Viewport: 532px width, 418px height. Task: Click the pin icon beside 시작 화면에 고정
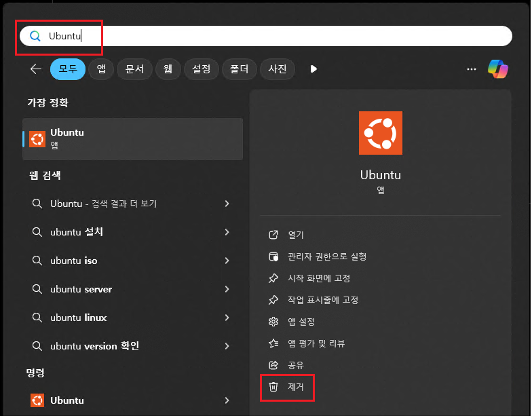pyautogui.click(x=273, y=278)
